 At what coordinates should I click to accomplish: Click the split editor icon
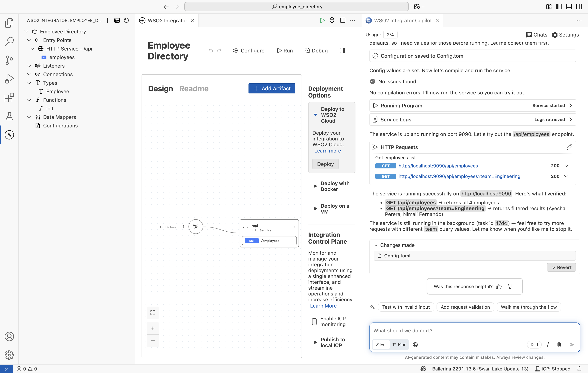(343, 20)
